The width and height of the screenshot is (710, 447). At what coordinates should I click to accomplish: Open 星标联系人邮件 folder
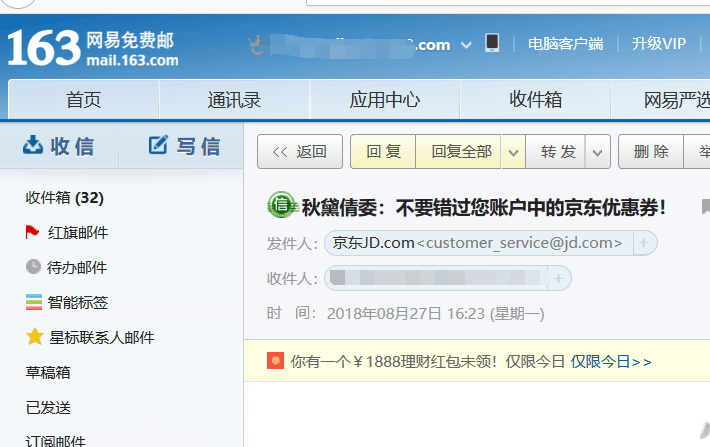(x=102, y=337)
